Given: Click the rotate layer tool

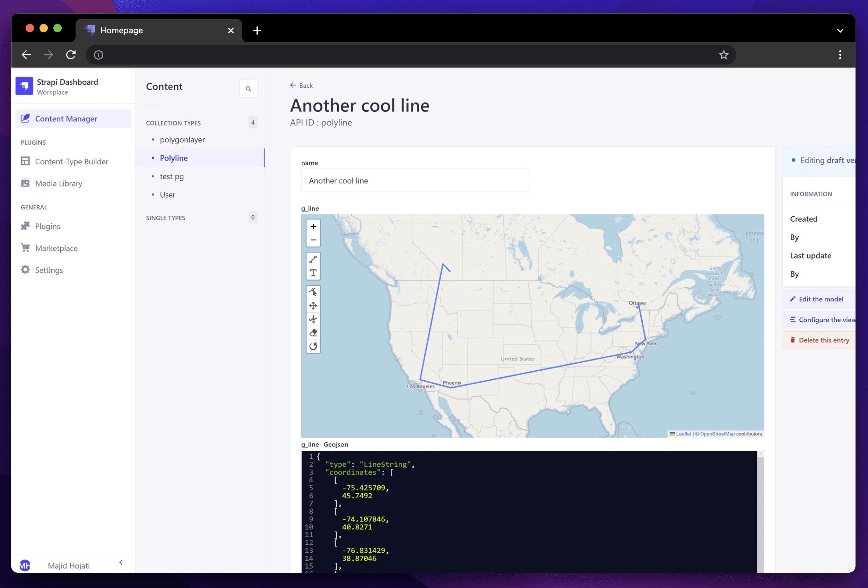Looking at the screenshot, I should click(x=313, y=346).
